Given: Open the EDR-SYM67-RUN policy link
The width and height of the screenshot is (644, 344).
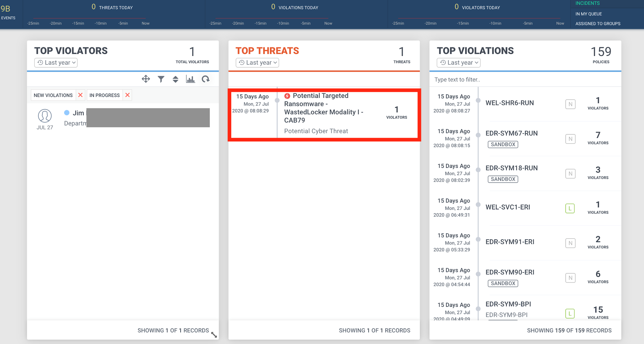Looking at the screenshot, I should [512, 133].
